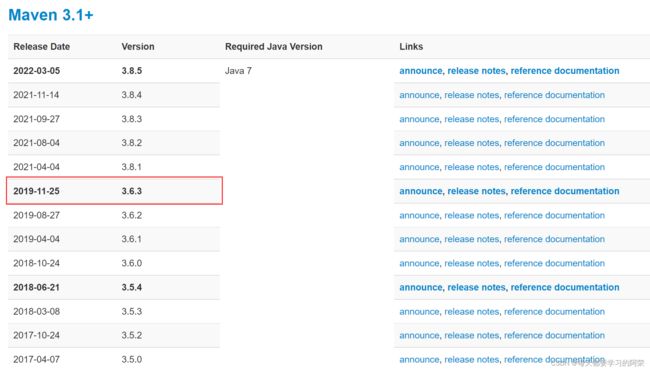Viewport: 650px width, 370px height.
Task: Open announce link for version 3.8.1
Action: [419, 167]
